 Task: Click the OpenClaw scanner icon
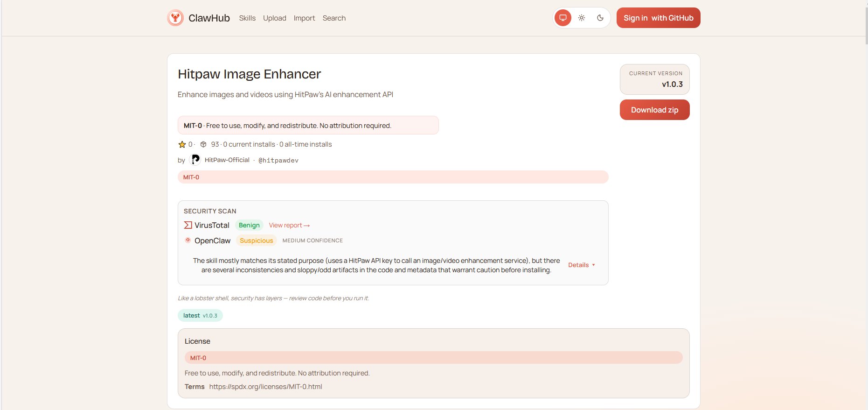point(188,240)
